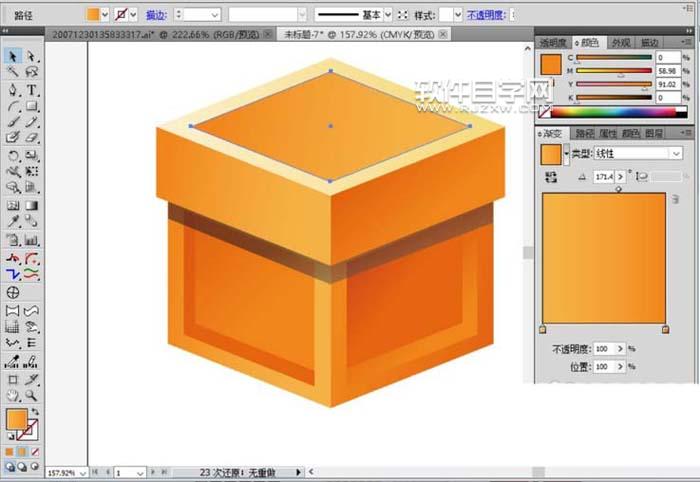Image resolution: width=700 pixels, height=482 pixels.
Task: Reset to default fill and stroke
Action: coord(10,437)
